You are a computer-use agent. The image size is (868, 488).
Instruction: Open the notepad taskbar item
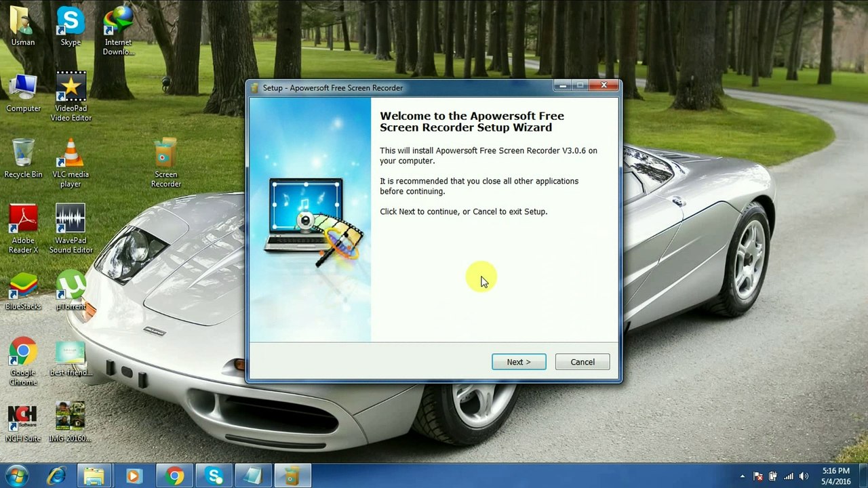[253, 476]
